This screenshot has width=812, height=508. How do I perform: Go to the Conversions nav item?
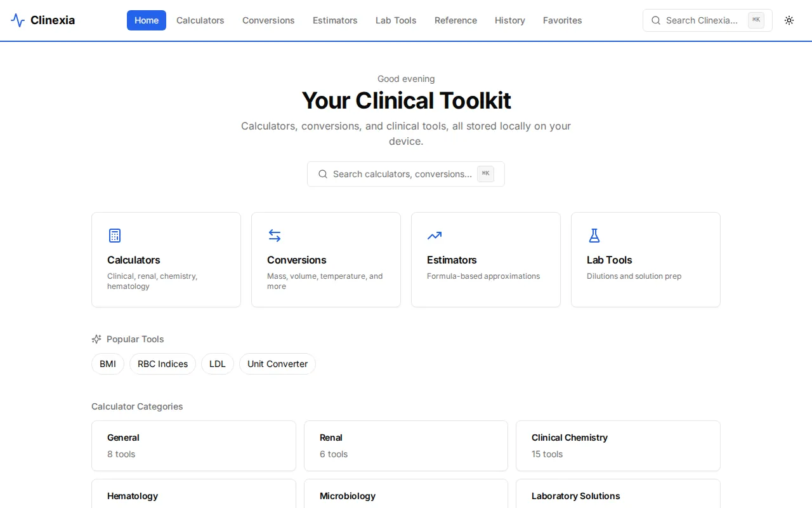[x=268, y=20]
